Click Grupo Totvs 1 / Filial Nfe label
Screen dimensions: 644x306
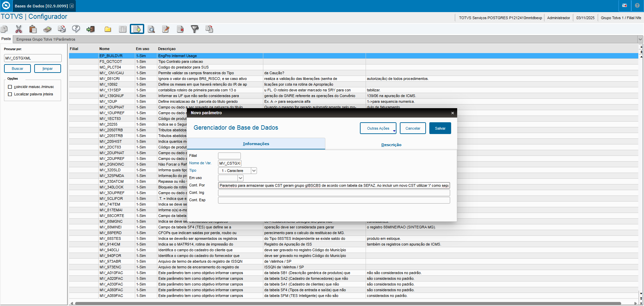621,18
